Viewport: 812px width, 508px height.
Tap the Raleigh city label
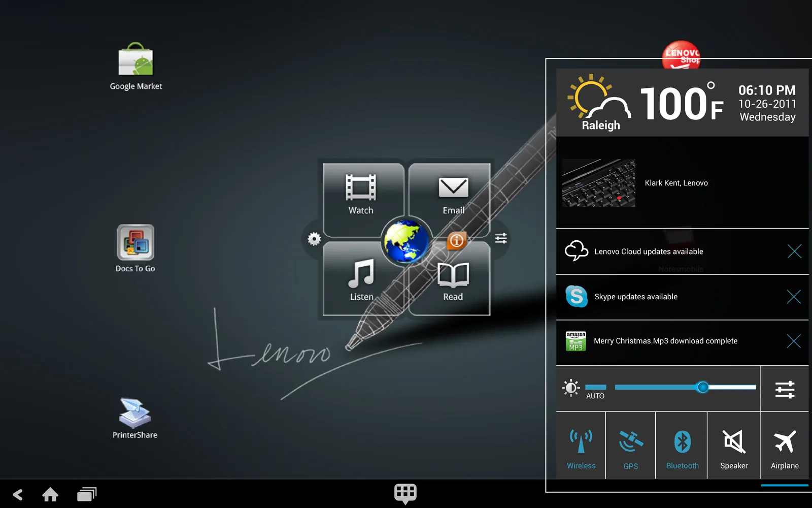tap(601, 125)
